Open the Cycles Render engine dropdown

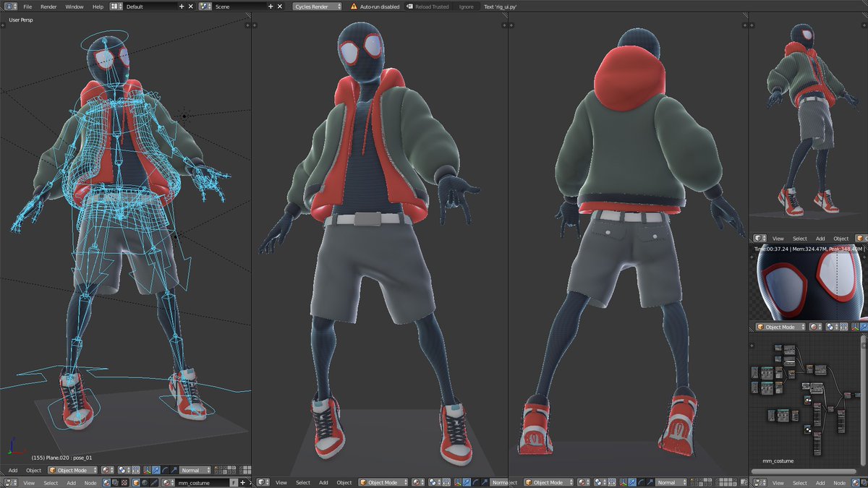[317, 7]
